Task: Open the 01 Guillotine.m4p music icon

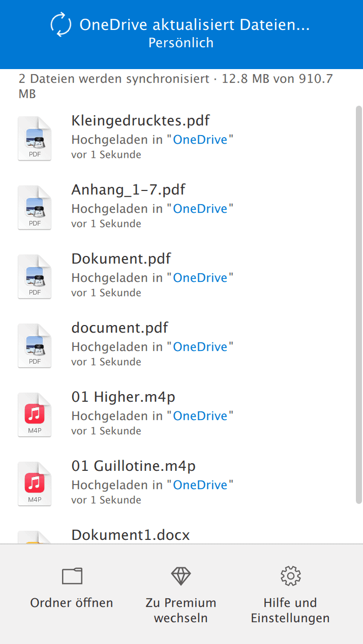Action: [35, 484]
